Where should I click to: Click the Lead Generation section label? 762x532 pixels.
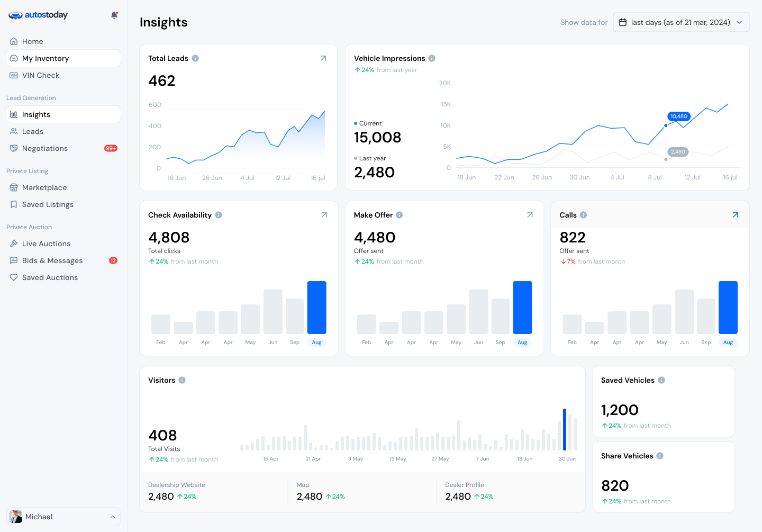(x=31, y=98)
